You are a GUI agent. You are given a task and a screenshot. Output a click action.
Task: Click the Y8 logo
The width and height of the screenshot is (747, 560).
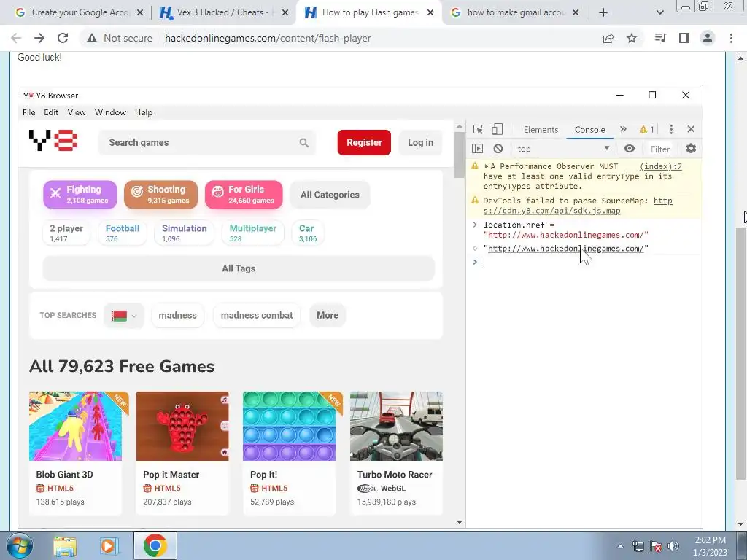point(53,141)
